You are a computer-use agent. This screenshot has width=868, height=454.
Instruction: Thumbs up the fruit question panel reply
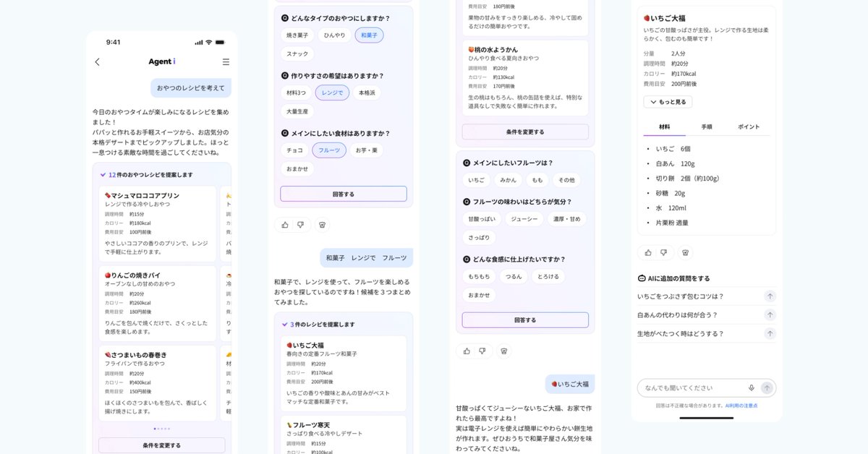click(x=467, y=351)
